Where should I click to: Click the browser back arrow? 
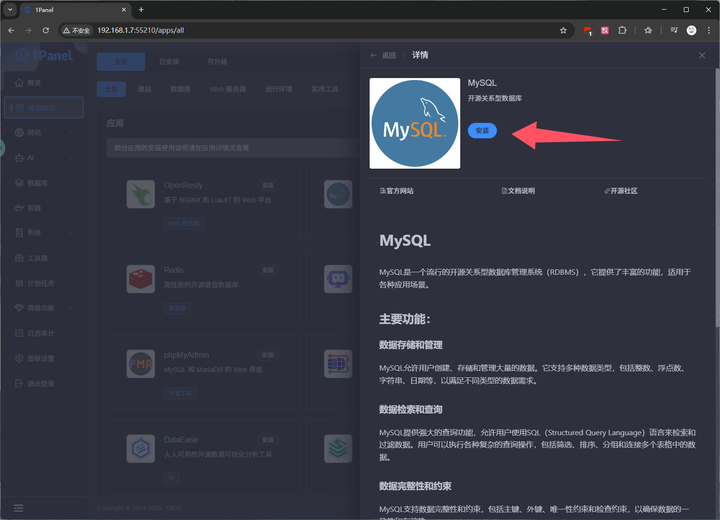pos(11,30)
